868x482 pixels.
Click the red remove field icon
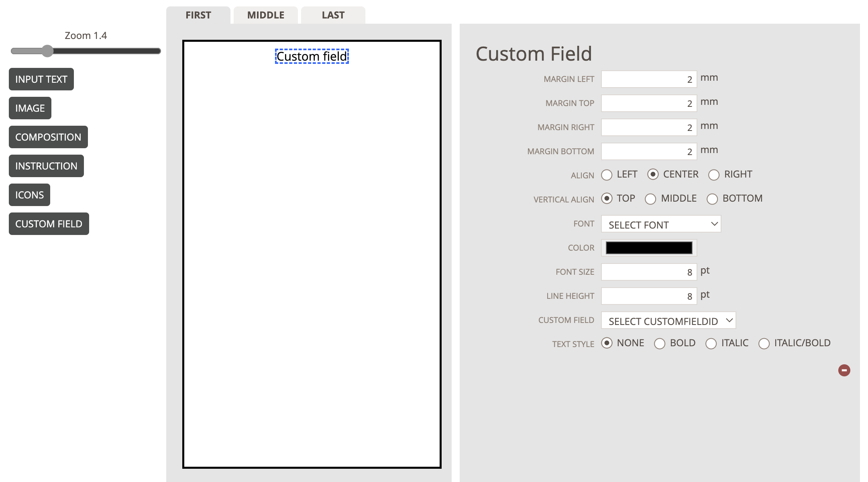(844, 370)
